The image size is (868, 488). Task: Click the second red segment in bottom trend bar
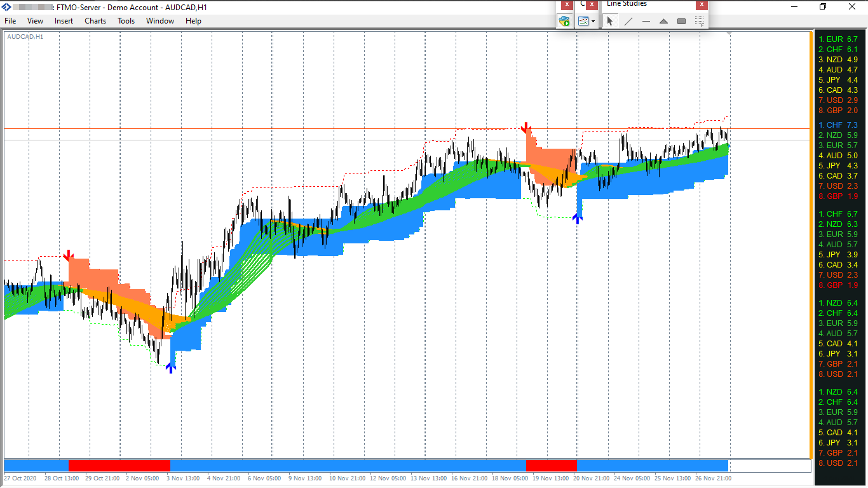coord(552,465)
